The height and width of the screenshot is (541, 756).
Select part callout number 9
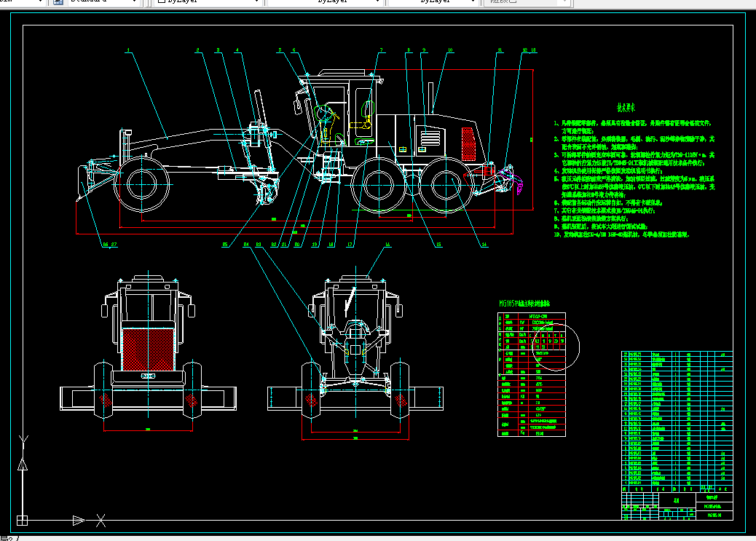(x=424, y=50)
